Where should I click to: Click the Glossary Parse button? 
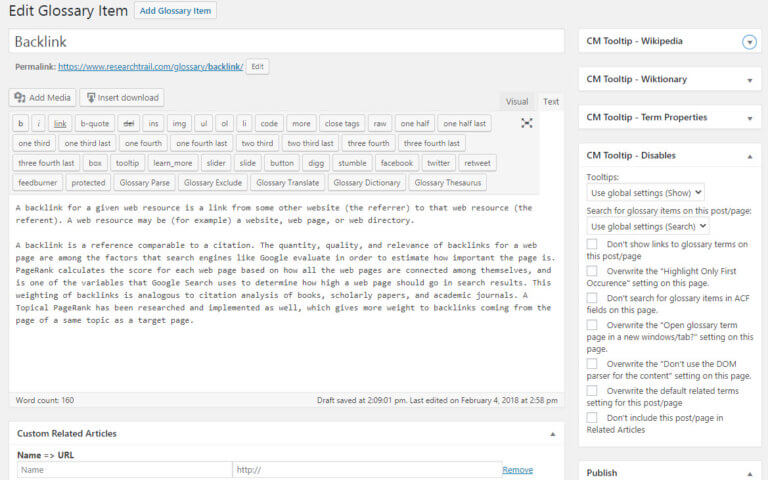point(144,182)
